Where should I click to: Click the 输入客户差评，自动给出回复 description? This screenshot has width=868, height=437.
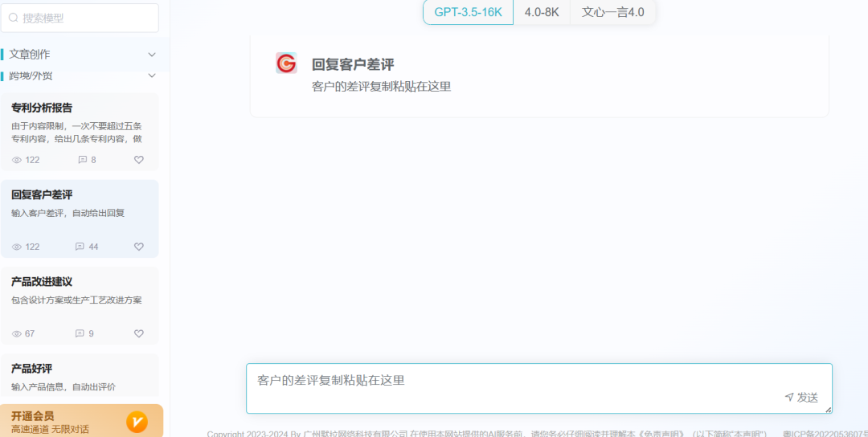[68, 213]
